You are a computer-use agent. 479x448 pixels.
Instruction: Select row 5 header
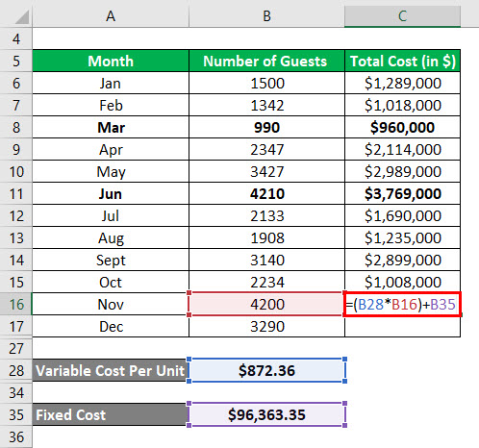pyautogui.click(x=16, y=61)
